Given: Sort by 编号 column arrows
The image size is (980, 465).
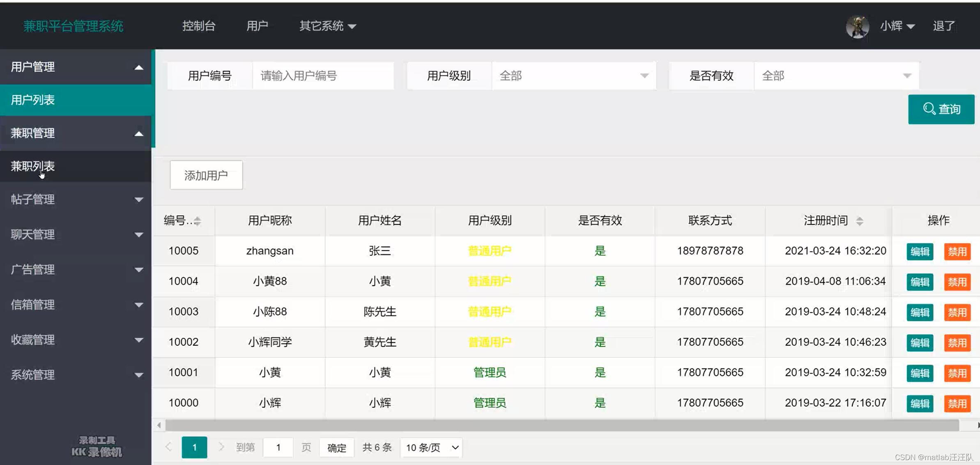Looking at the screenshot, I should (198, 221).
